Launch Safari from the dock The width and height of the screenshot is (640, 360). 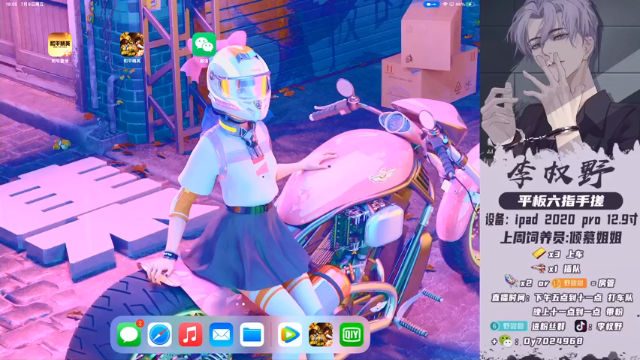(160, 334)
